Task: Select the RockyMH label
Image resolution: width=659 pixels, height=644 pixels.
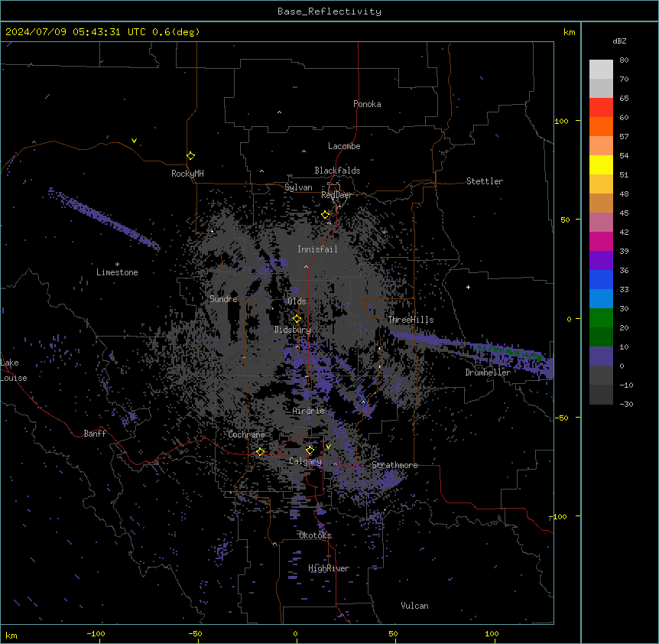Action: point(187,174)
